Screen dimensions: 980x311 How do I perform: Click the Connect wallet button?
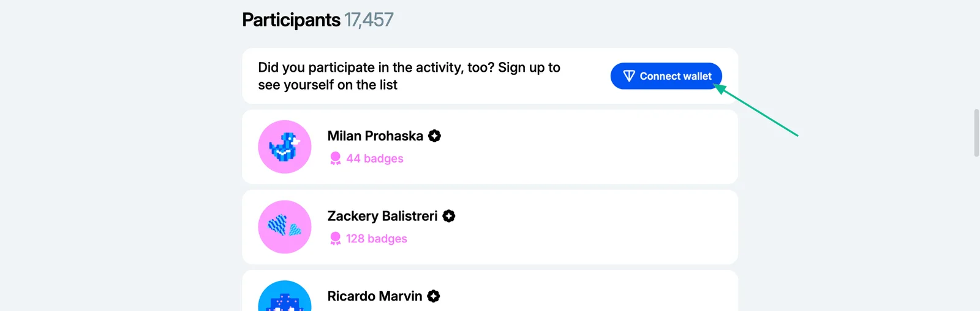[666, 76]
